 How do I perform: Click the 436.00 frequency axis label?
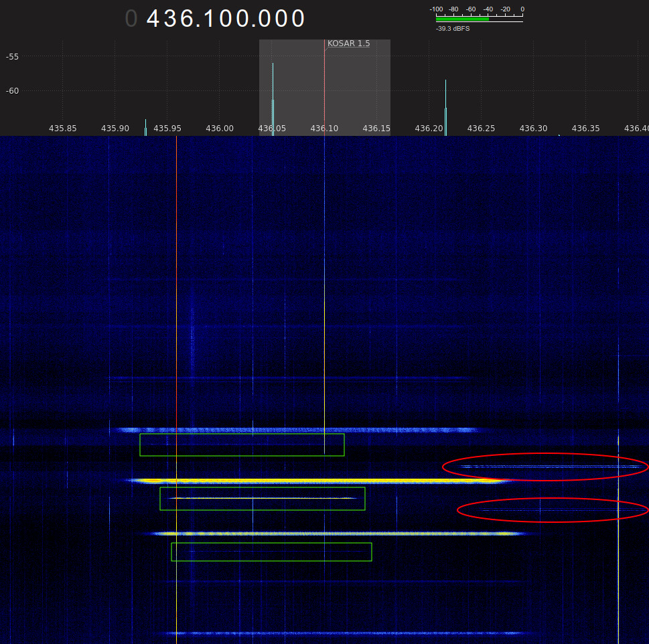(220, 128)
